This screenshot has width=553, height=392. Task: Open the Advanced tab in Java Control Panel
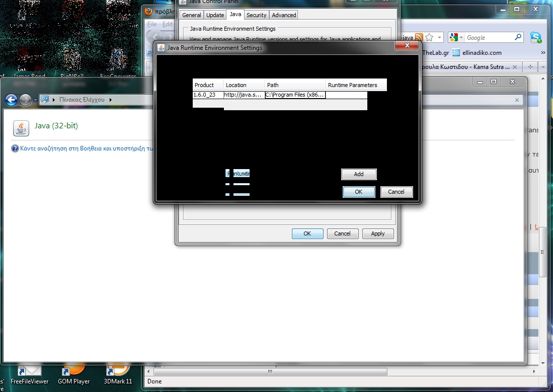284,15
